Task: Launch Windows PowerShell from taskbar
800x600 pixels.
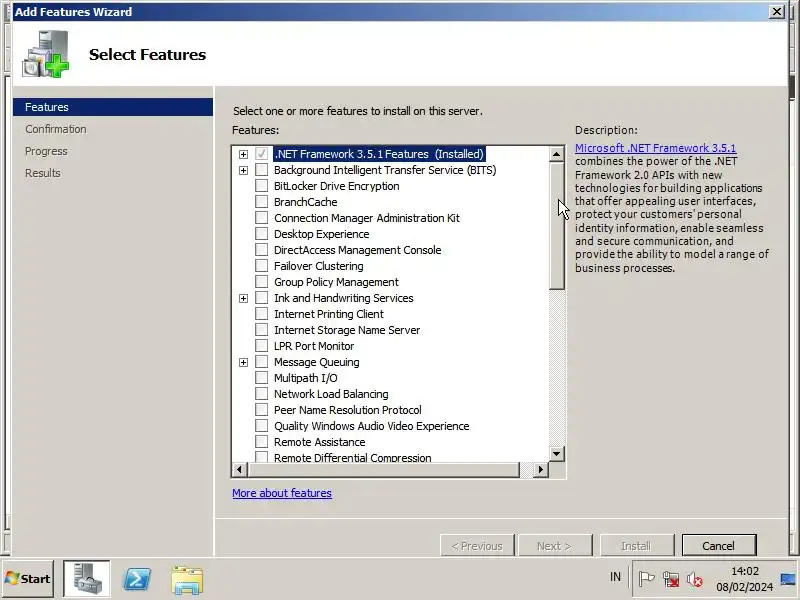Action: (137, 579)
